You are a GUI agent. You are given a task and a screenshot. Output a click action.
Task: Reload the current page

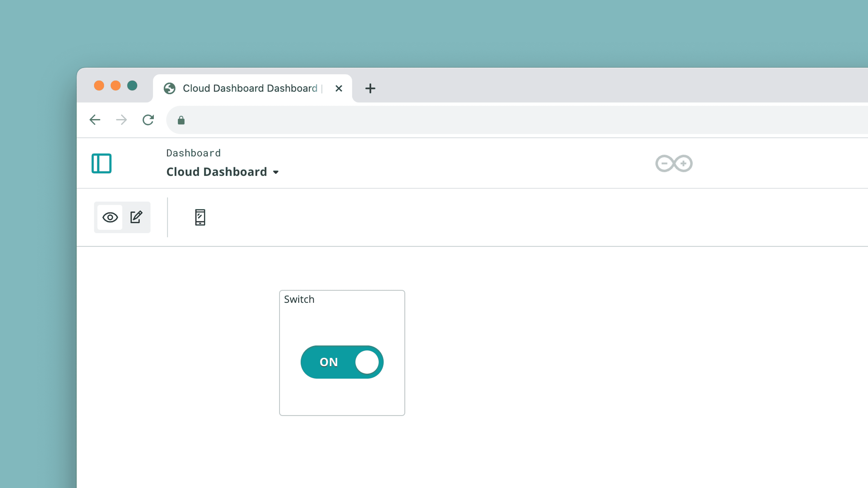pos(148,120)
